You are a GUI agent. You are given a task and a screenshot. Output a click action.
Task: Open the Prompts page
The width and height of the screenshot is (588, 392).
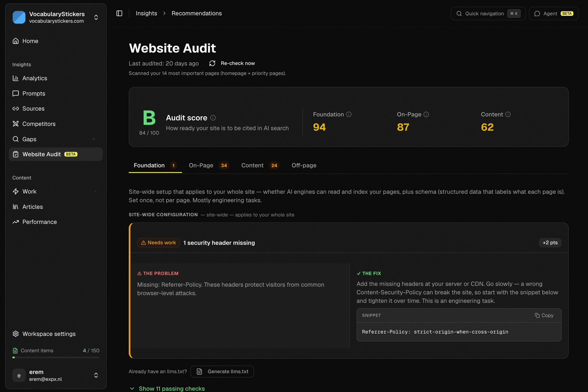pyautogui.click(x=56, y=93)
